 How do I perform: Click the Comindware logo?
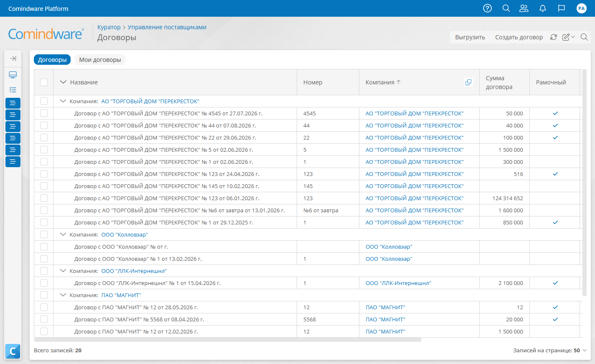point(46,34)
